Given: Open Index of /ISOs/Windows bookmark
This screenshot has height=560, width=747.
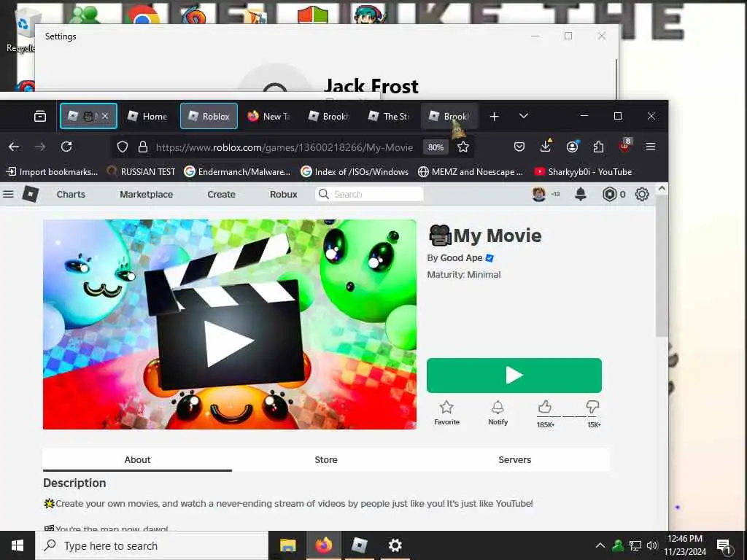Looking at the screenshot, I should [x=355, y=172].
